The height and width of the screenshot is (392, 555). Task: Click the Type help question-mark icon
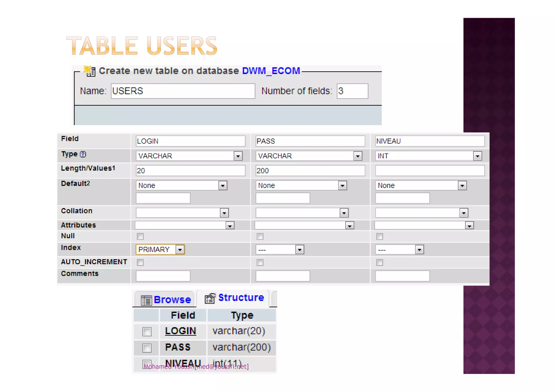[x=83, y=154]
